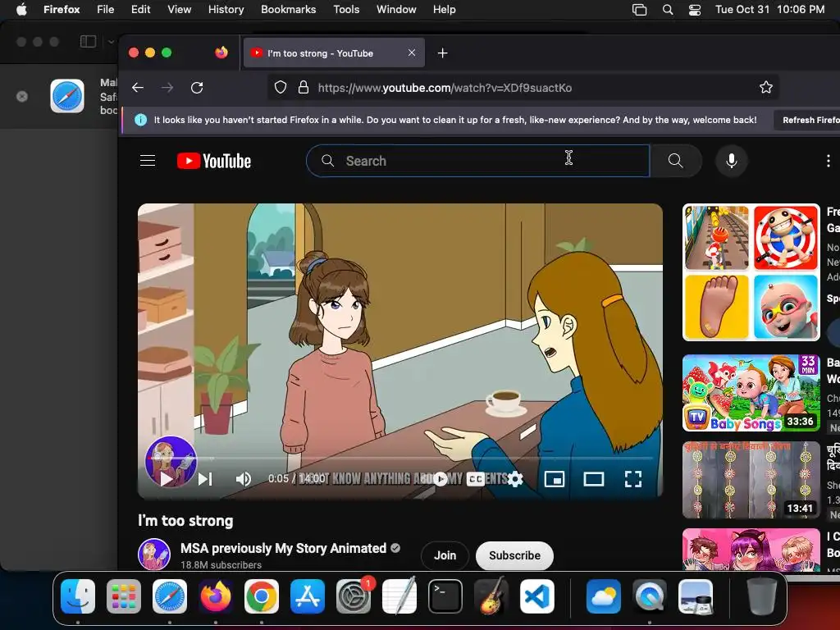Open Terminal from the Dock
Screen dimensions: 840x630
(x=445, y=596)
